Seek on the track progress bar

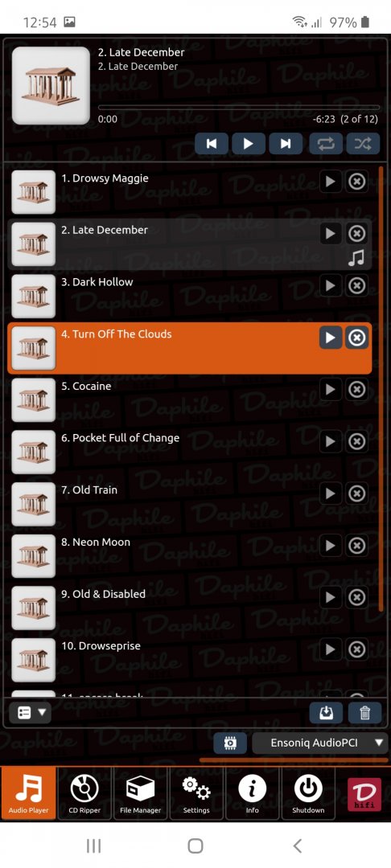point(239,108)
